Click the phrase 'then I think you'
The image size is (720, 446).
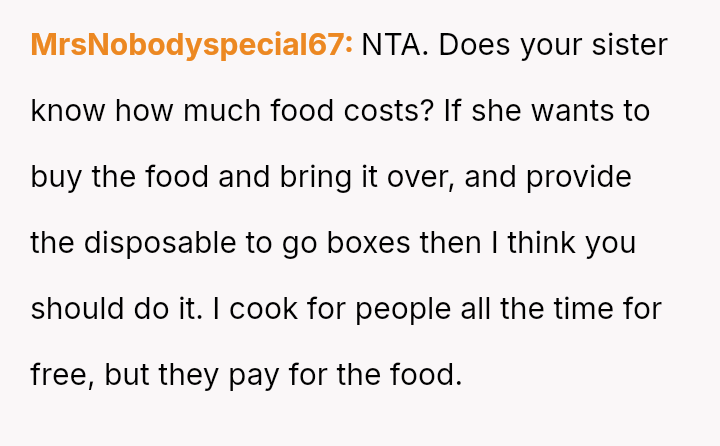click(540, 243)
